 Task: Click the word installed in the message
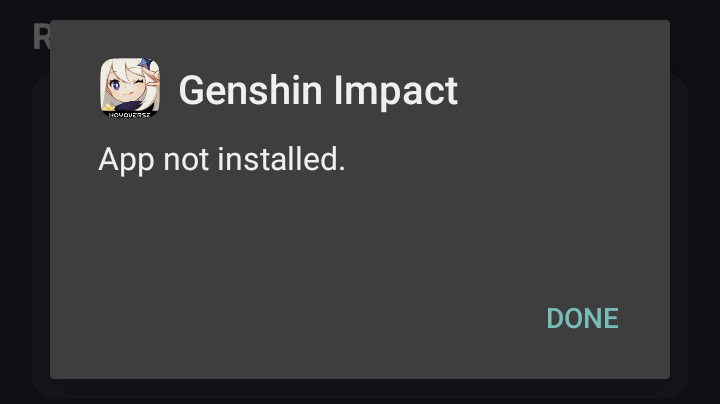281,159
